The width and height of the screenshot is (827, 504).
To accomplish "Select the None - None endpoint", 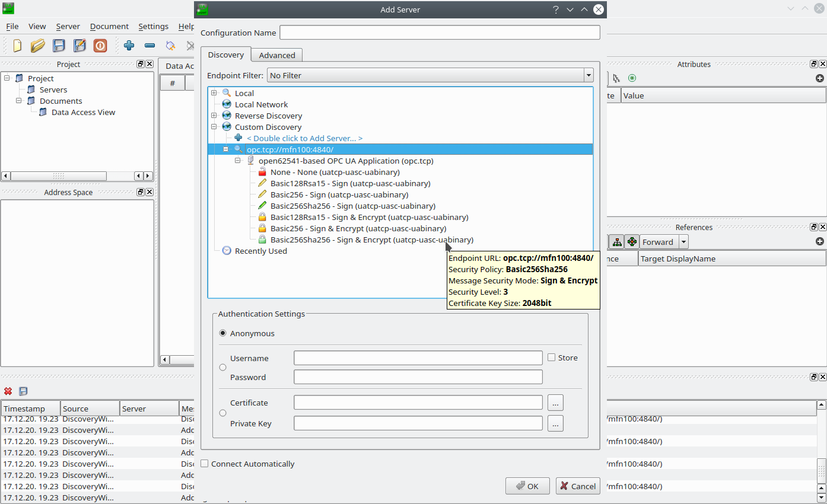I will click(335, 172).
